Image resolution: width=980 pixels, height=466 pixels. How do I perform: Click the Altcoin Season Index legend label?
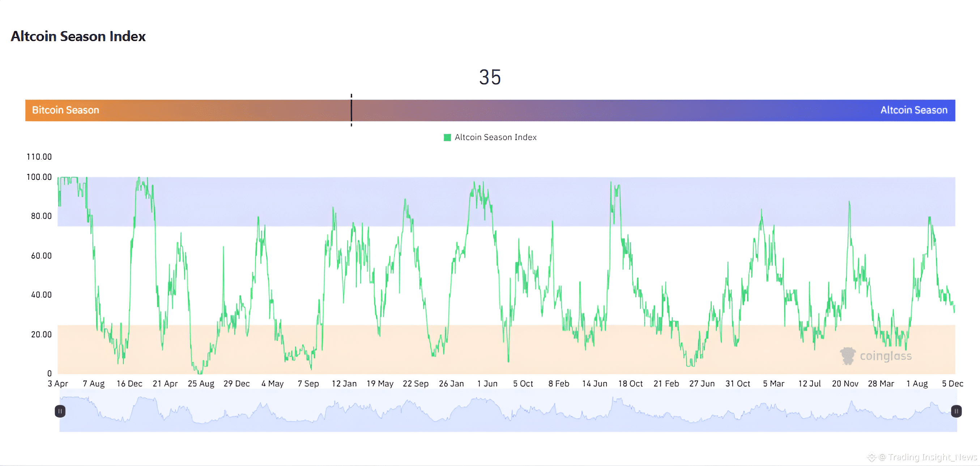tap(495, 137)
